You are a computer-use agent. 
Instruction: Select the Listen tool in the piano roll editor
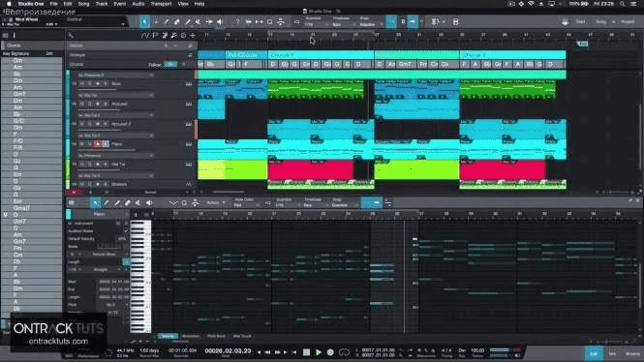[x=149, y=202]
